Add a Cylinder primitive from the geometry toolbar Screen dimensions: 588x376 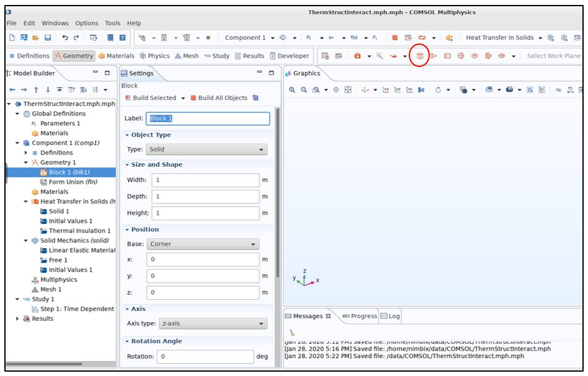(x=447, y=56)
